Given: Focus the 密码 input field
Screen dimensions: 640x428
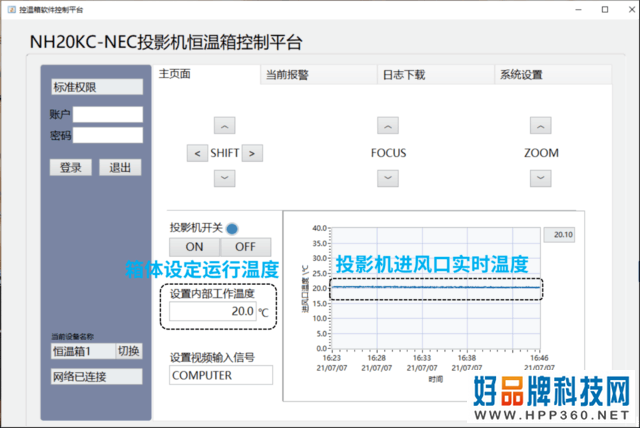Looking at the screenshot, I should [x=108, y=135].
